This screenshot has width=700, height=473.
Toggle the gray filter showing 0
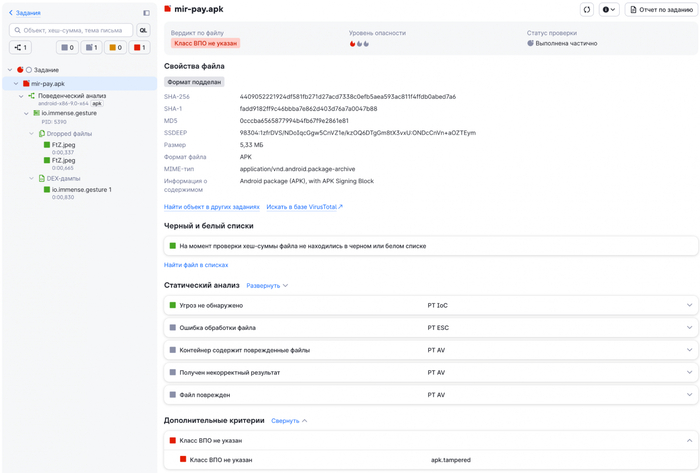[x=67, y=47]
